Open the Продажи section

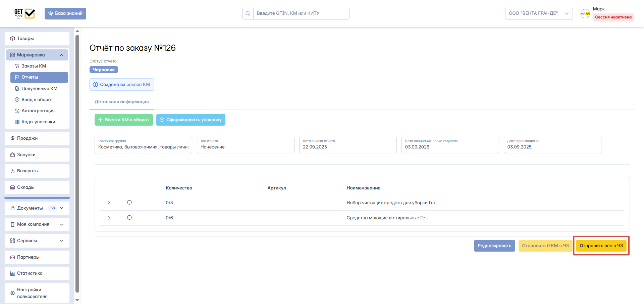tap(37, 138)
